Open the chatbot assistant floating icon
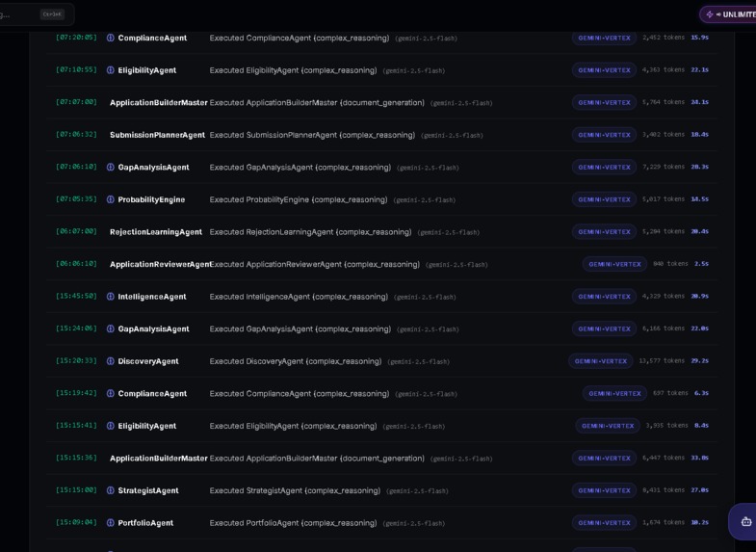Image resolution: width=756 pixels, height=552 pixels. tap(745, 521)
